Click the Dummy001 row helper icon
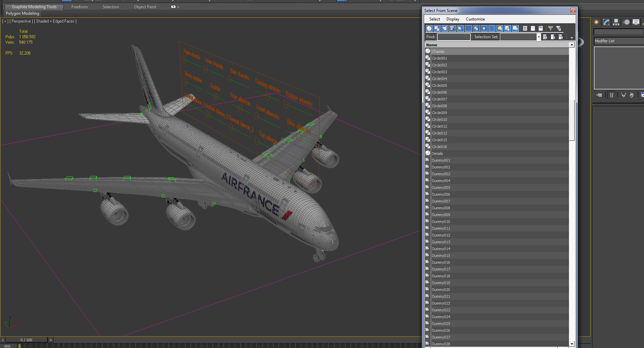This screenshot has width=644, height=348. pyautogui.click(x=428, y=160)
